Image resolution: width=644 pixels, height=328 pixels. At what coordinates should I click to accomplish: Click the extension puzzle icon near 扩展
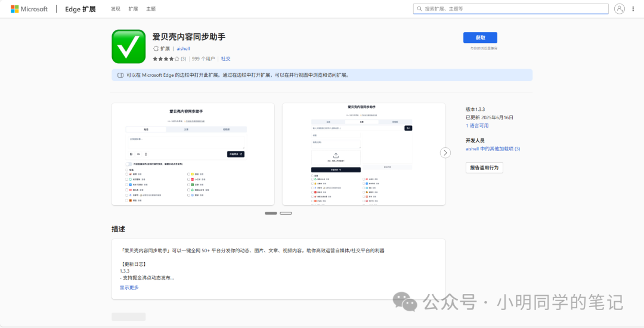coord(156,48)
